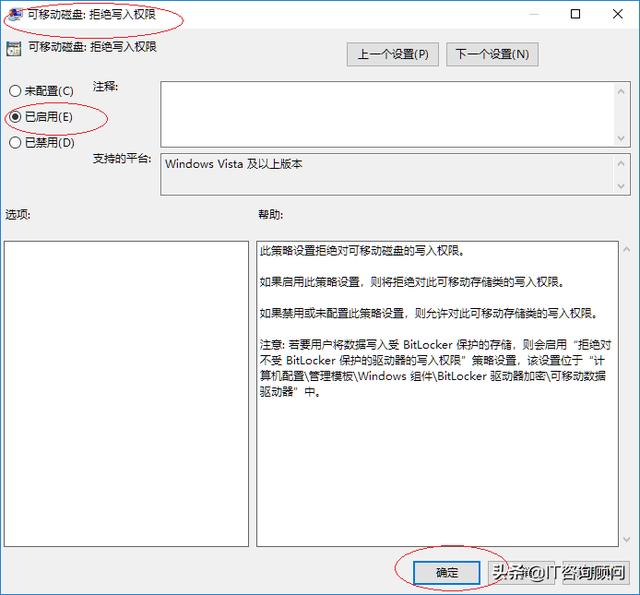Click the comment box scroll up arrow
Screen dimensions: 640x595
tap(621, 91)
